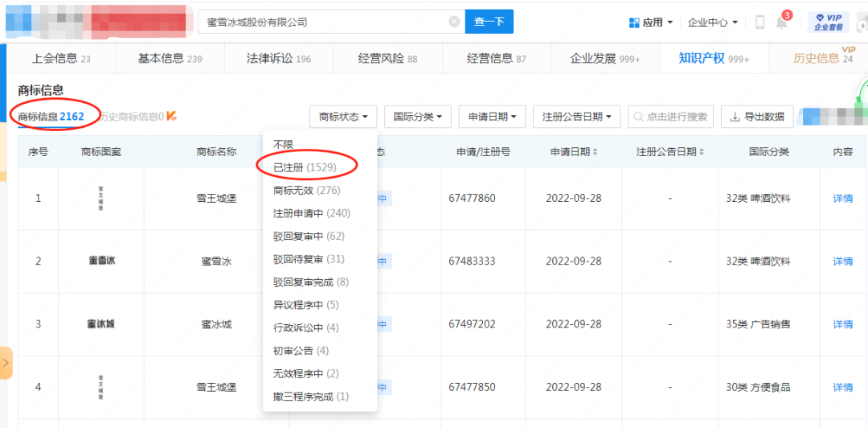The height and width of the screenshot is (428, 868).
Task: Sort by 注册公告日期 column arrows
Action: 702,152
